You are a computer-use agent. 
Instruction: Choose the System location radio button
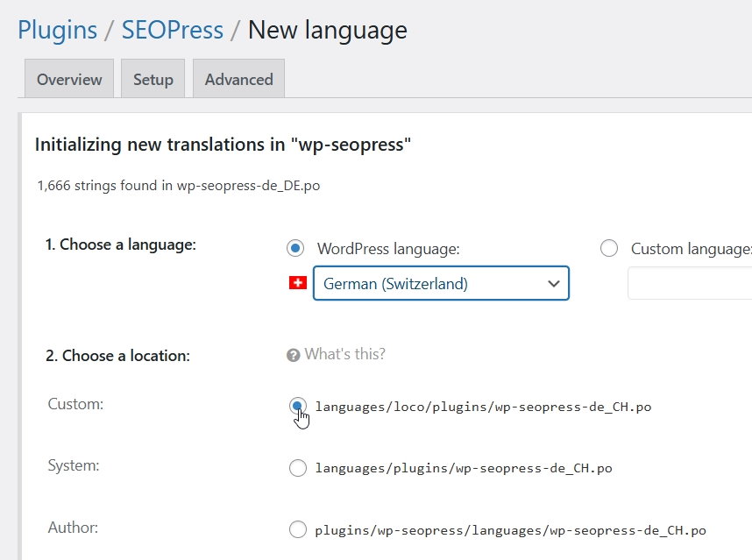click(x=298, y=468)
